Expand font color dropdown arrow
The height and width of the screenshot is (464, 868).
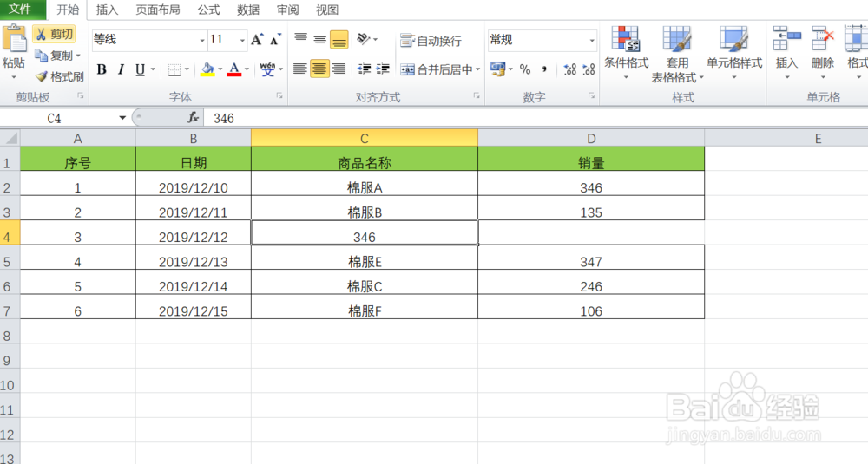pyautogui.click(x=247, y=69)
